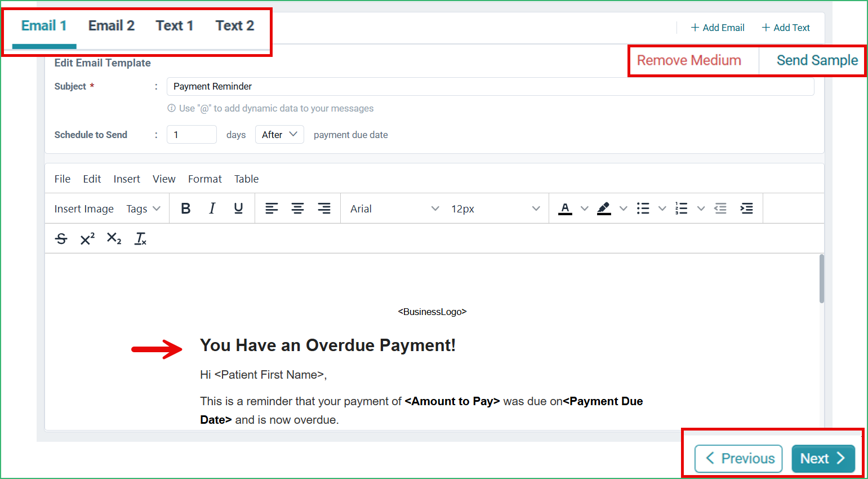Viewport: 868px width, 479px height.
Task: Apply text color with A icon
Action: coord(566,209)
